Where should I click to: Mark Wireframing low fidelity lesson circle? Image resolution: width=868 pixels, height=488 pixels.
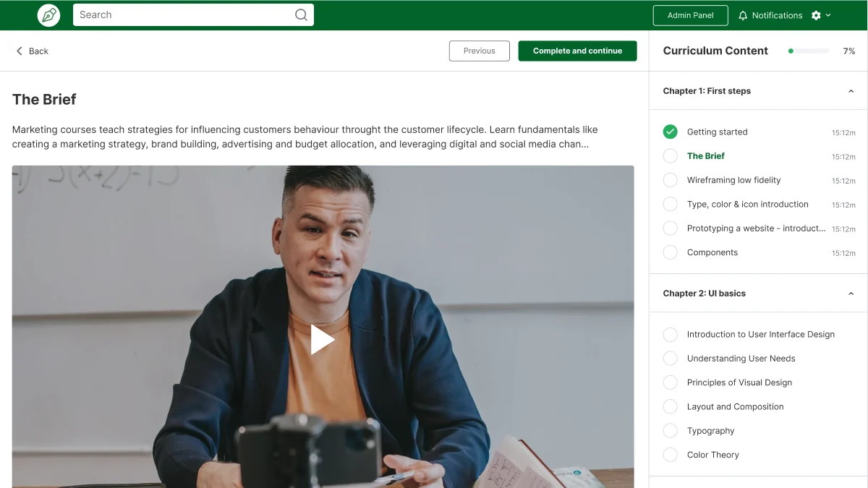[671, 180]
